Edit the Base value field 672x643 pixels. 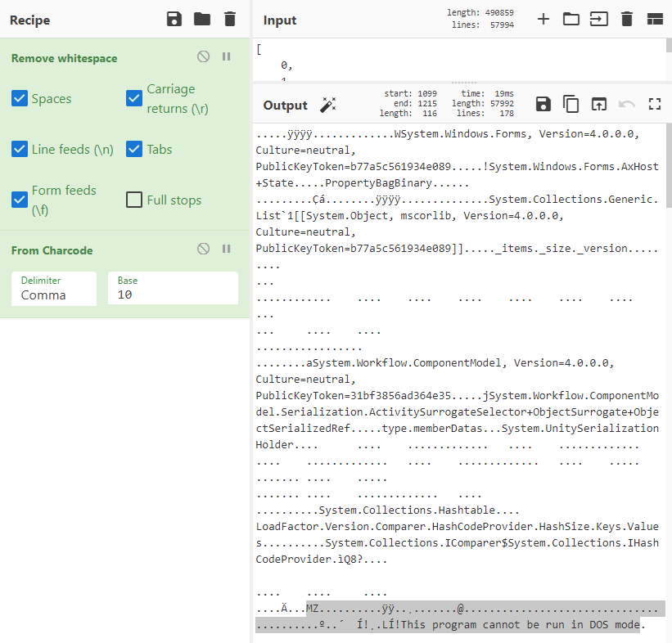[x=174, y=288]
